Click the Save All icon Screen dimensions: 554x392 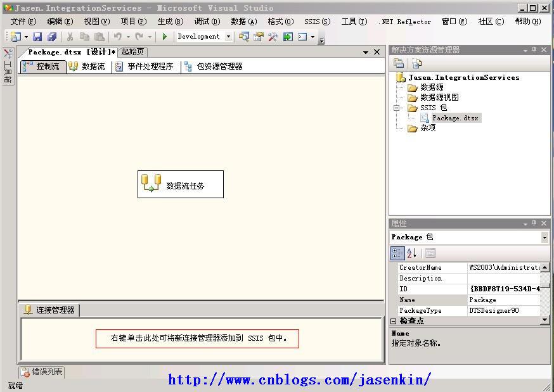click(x=52, y=36)
